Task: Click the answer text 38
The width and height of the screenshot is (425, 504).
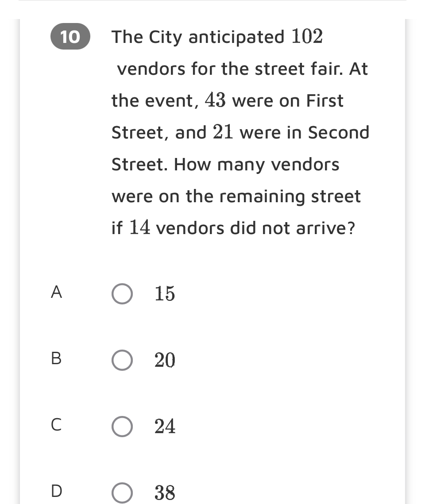Action: pyautogui.click(x=164, y=492)
